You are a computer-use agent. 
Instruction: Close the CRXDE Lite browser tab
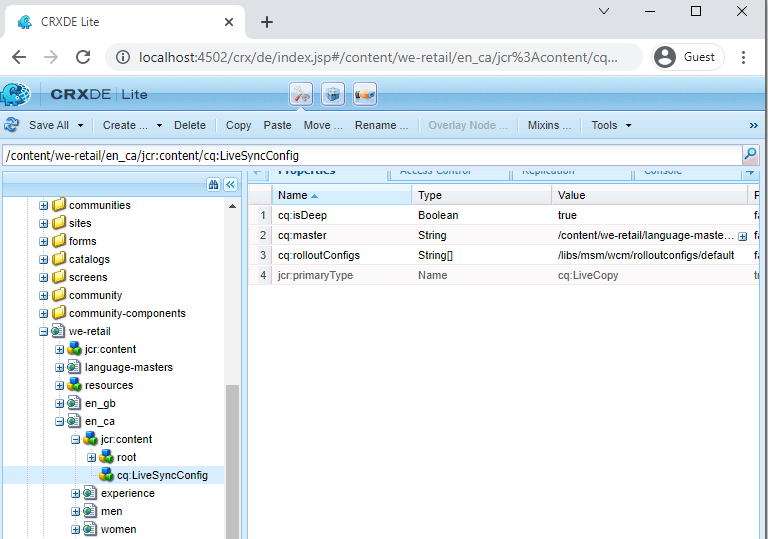click(229, 22)
